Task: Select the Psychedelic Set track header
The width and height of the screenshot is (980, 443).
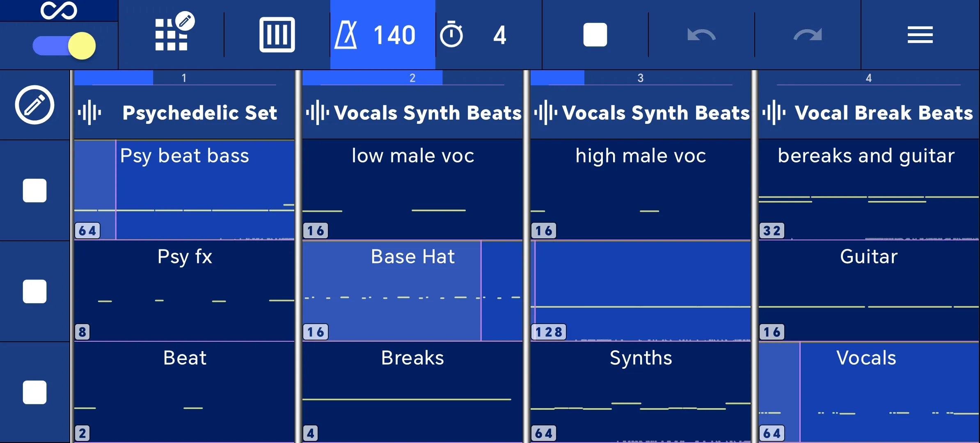Action: coord(184,112)
